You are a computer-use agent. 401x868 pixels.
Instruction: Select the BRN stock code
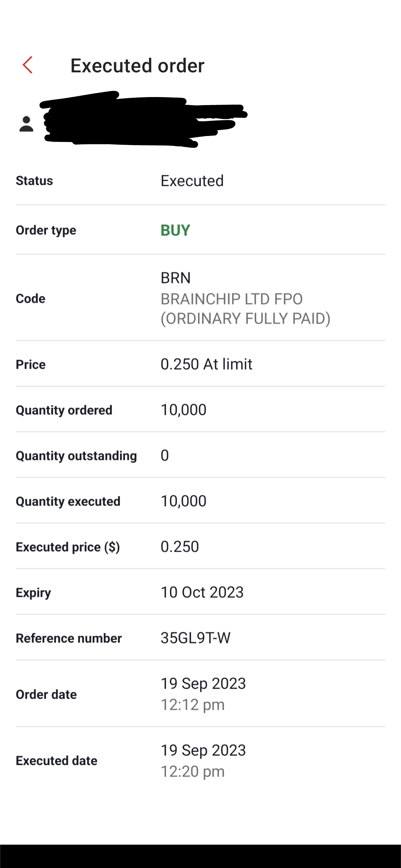click(175, 278)
